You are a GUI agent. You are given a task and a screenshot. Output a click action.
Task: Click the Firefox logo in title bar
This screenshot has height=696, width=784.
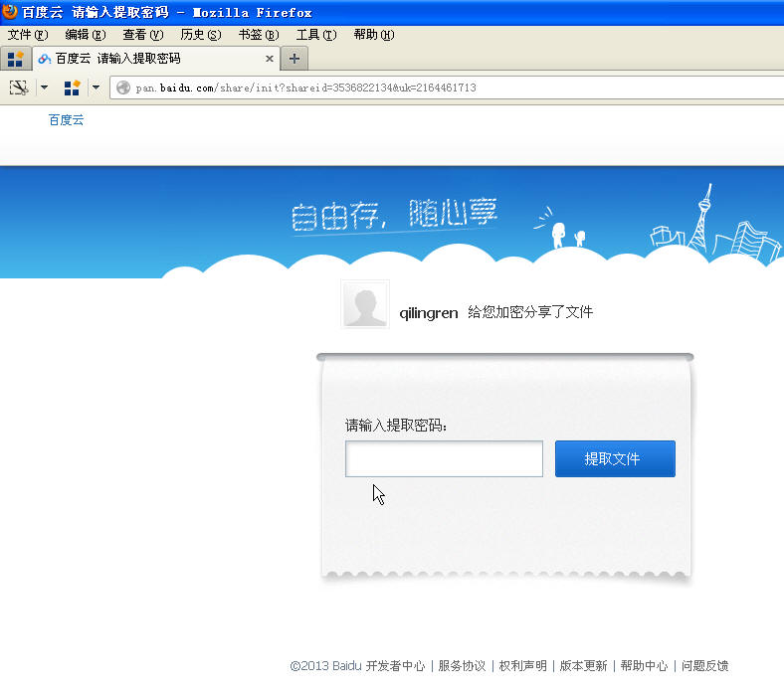coord(9,11)
